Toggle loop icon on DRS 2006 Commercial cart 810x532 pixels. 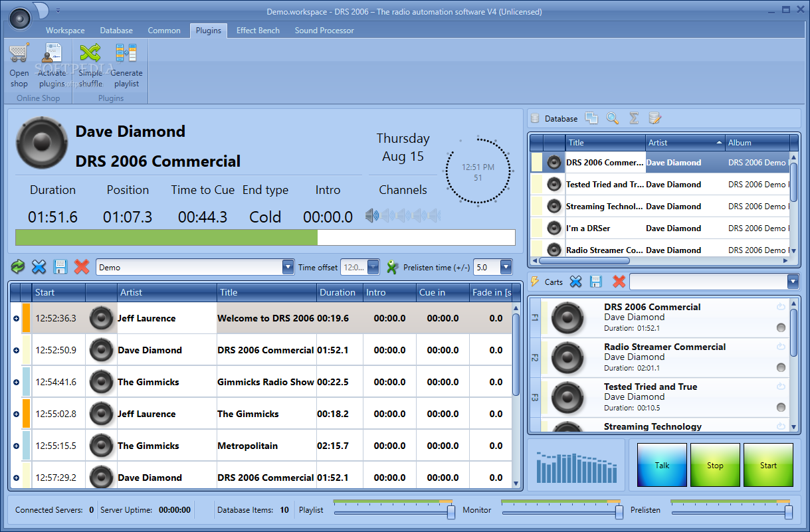coord(781,307)
